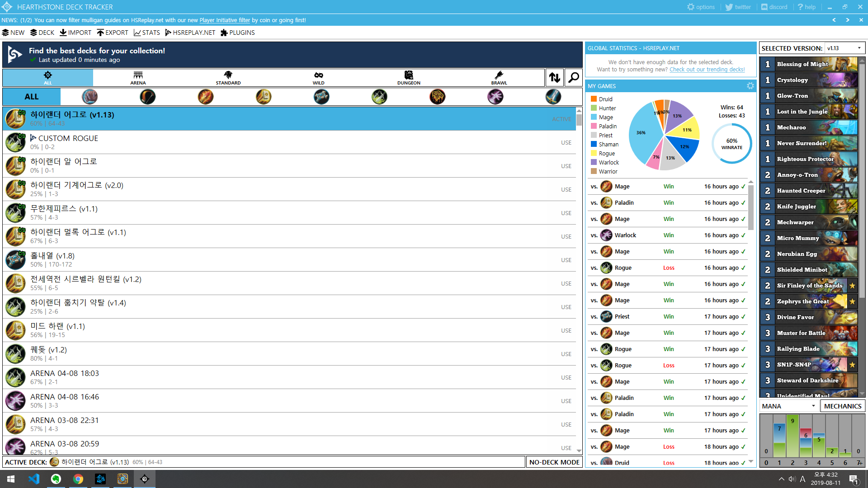
Task: Use the CUSTOM ROGUE deck
Action: (566, 142)
